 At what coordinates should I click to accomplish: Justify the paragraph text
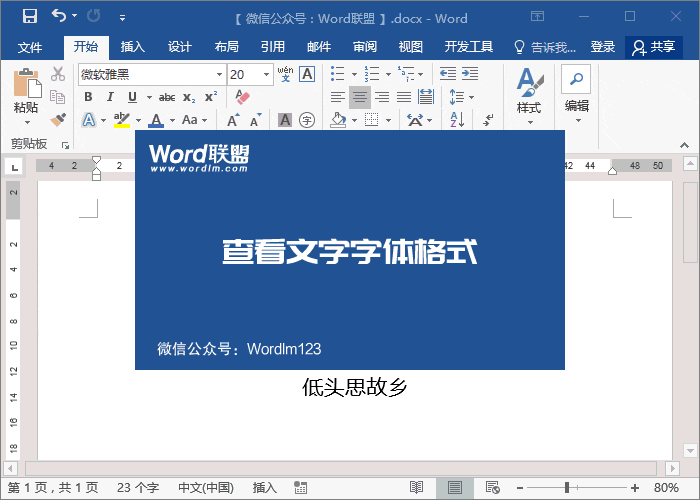404,97
